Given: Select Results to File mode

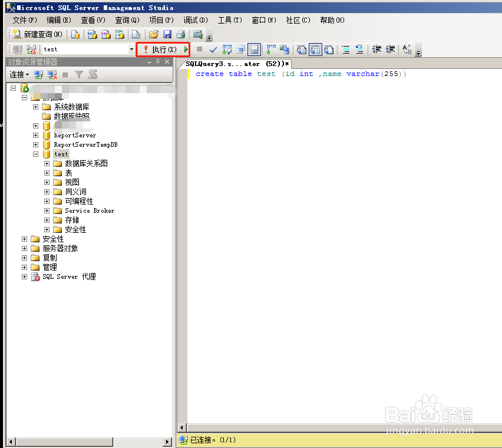Looking at the screenshot, I should point(329,50).
